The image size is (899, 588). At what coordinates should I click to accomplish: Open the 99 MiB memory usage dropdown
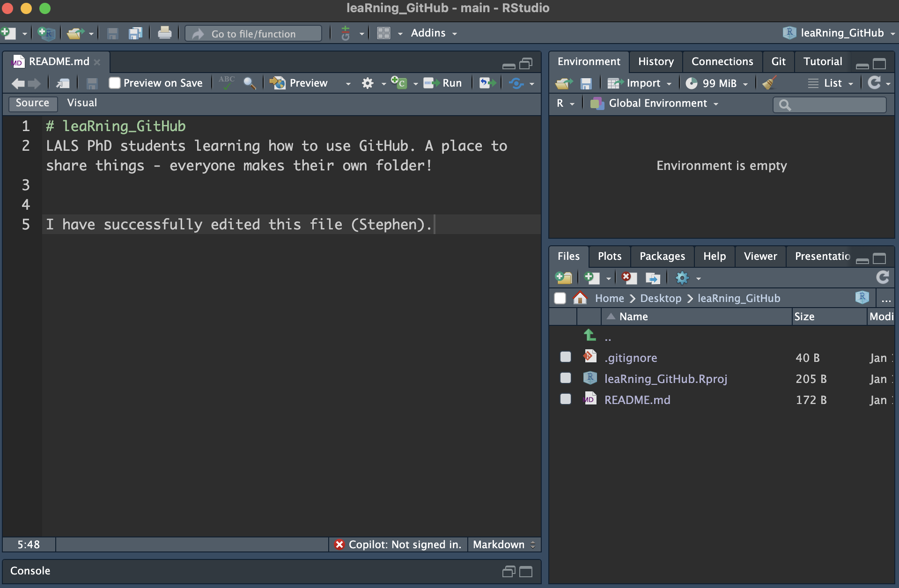coord(717,83)
